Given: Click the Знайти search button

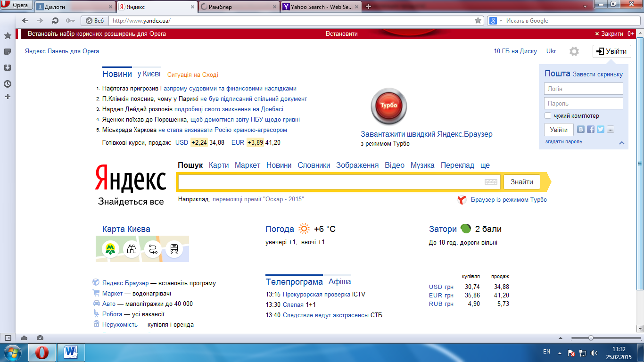Looking at the screenshot, I should coord(522,182).
